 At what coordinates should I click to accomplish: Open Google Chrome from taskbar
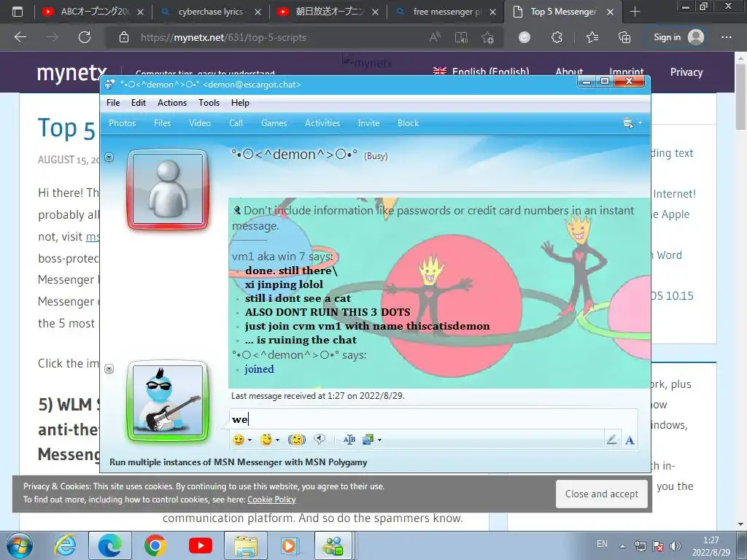tap(155, 545)
